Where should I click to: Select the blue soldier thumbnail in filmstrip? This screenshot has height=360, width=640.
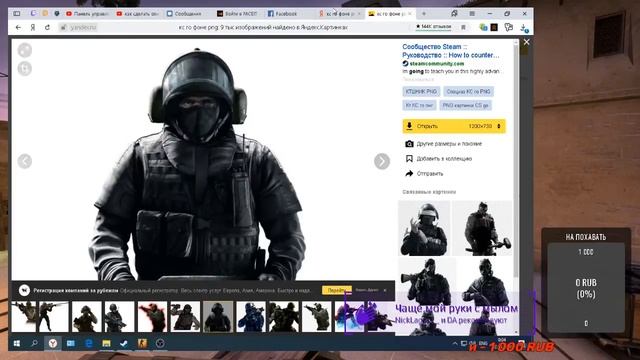tap(251, 317)
